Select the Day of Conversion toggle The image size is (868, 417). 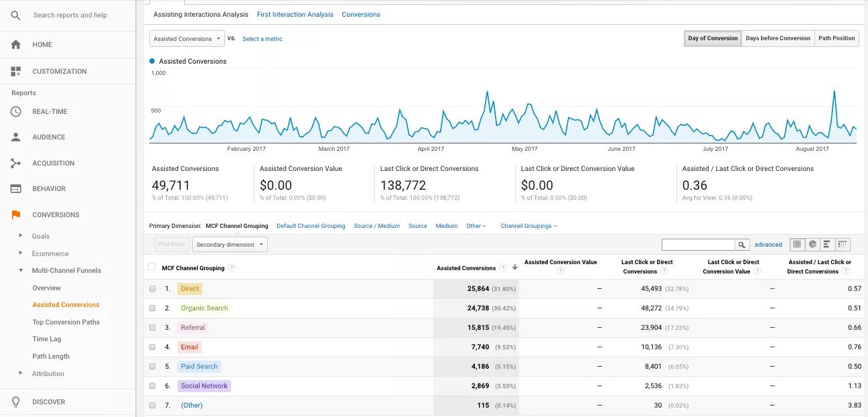713,38
